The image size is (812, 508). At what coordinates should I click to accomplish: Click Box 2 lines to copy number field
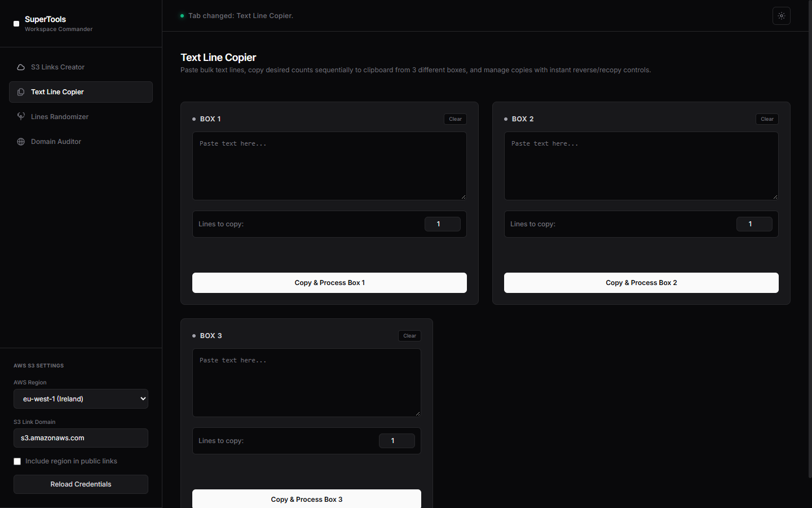(754, 224)
